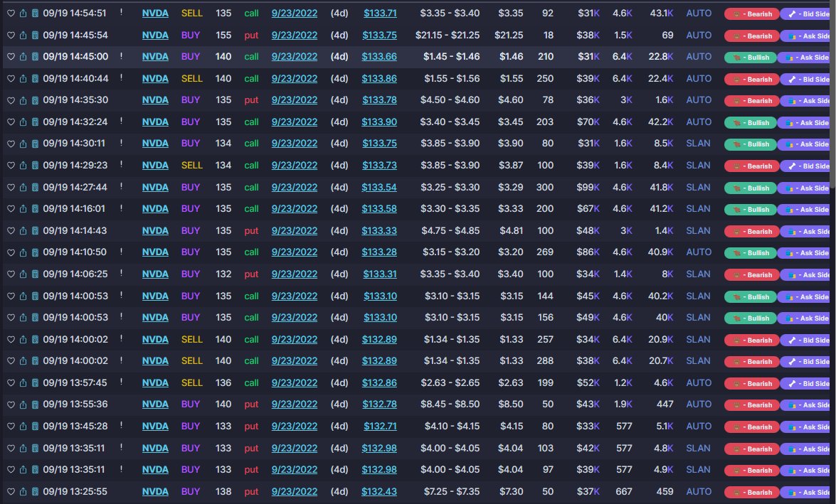This screenshot has height=504, width=836.
Task: Open calculator icon on 14:54:51 row
Action: pyautogui.click(x=35, y=14)
